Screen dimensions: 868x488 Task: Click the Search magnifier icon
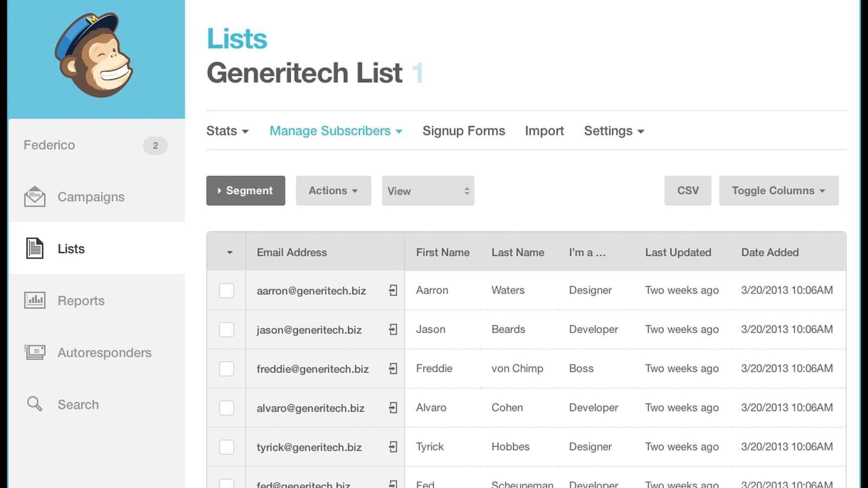pyautogui.click(x=35, y=403)
